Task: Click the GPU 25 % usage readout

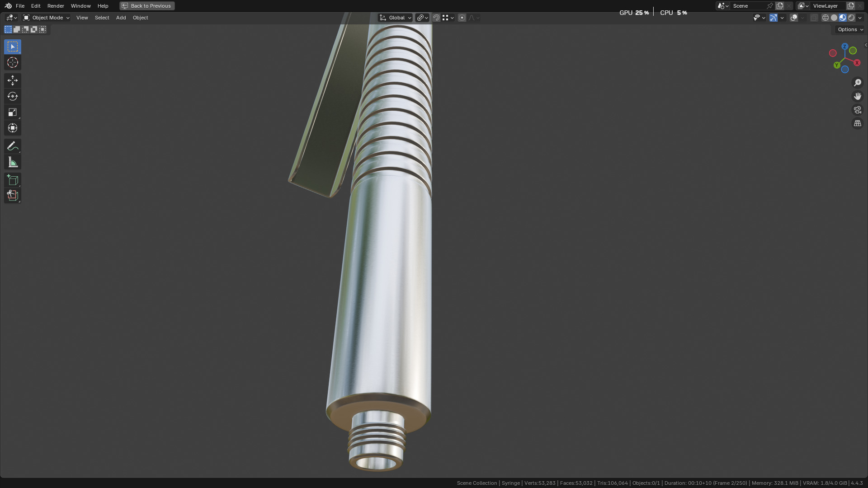Action: pos(634,13)
